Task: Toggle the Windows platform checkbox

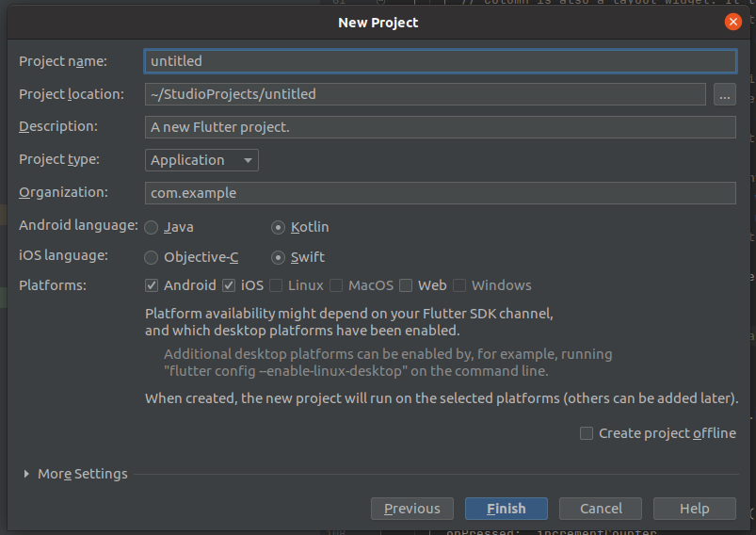Action: [x=459, y=285]
